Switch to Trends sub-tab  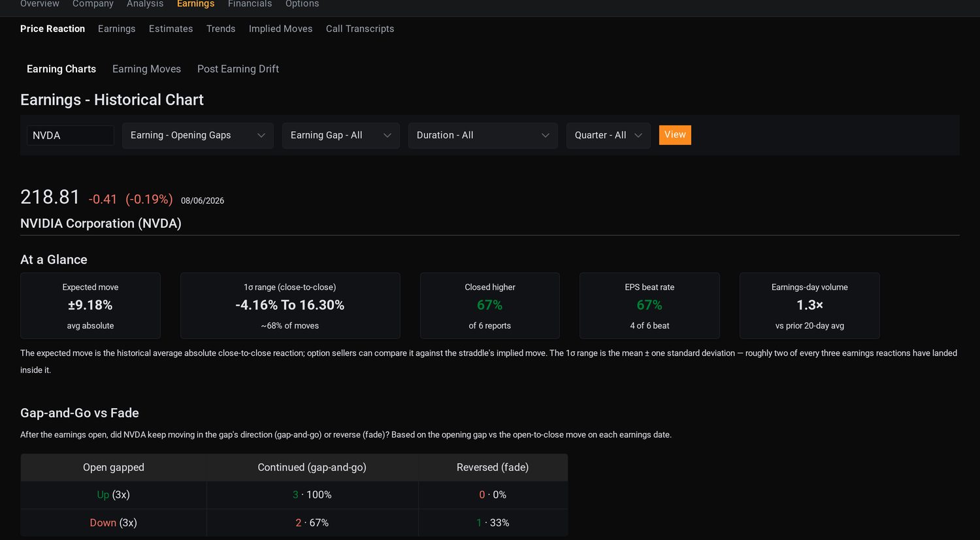point(221,29)
